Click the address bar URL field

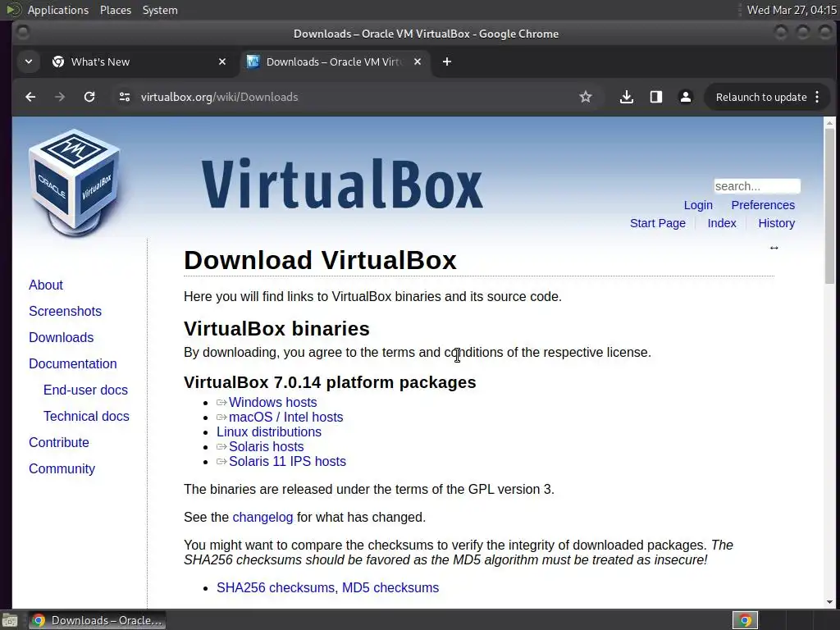[x=354, y=97]
